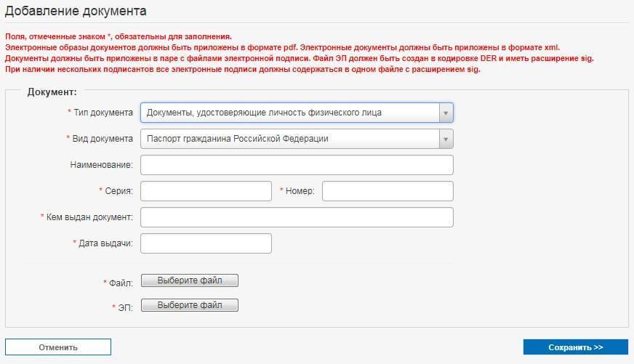Click the "Серия:" label text
This screenshot has height=364, width=634.
[x=119, y=191]
